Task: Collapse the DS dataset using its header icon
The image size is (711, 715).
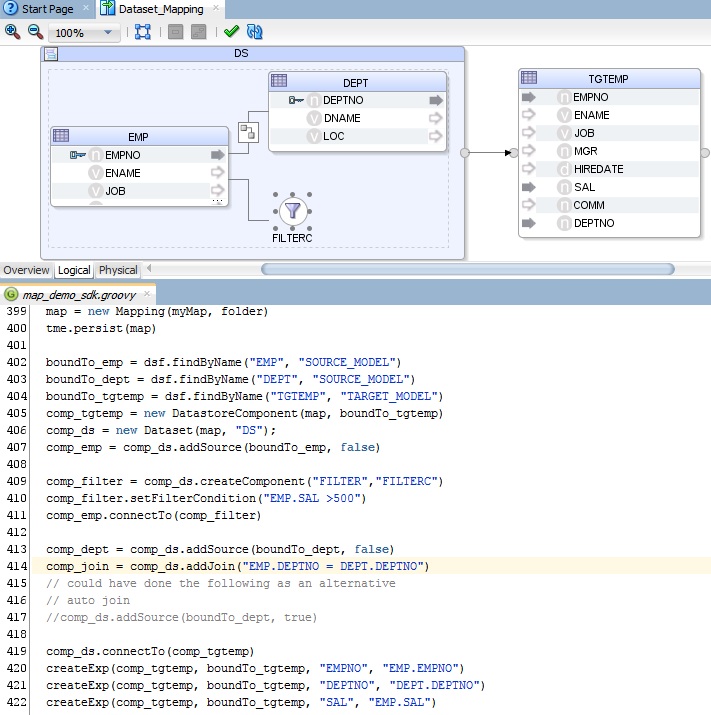Action: click(51, 53)
